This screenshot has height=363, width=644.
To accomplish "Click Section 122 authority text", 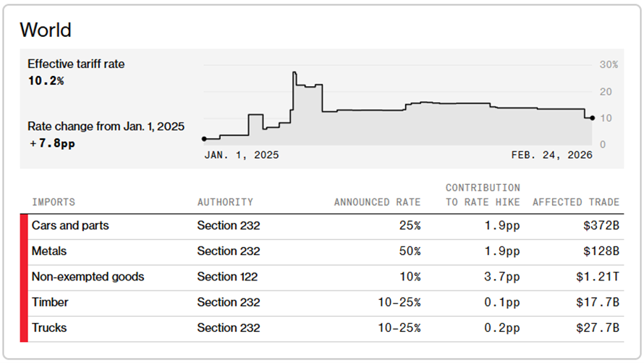I will [227, 276].
